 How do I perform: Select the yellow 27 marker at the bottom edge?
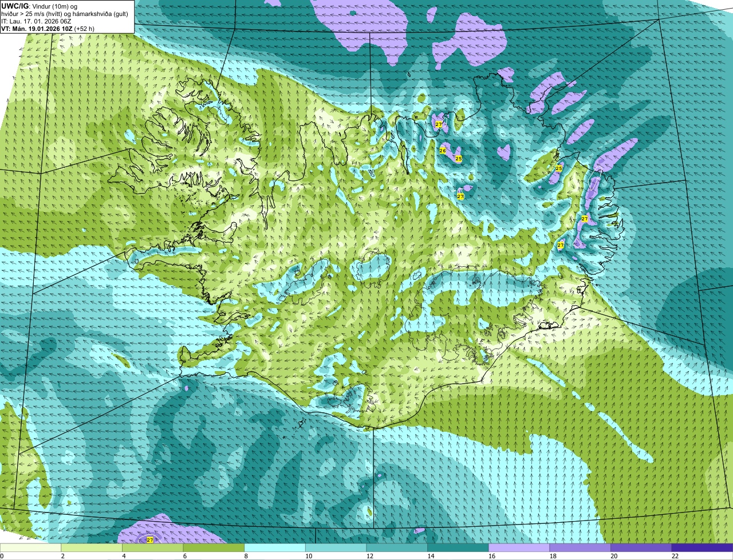150,540
